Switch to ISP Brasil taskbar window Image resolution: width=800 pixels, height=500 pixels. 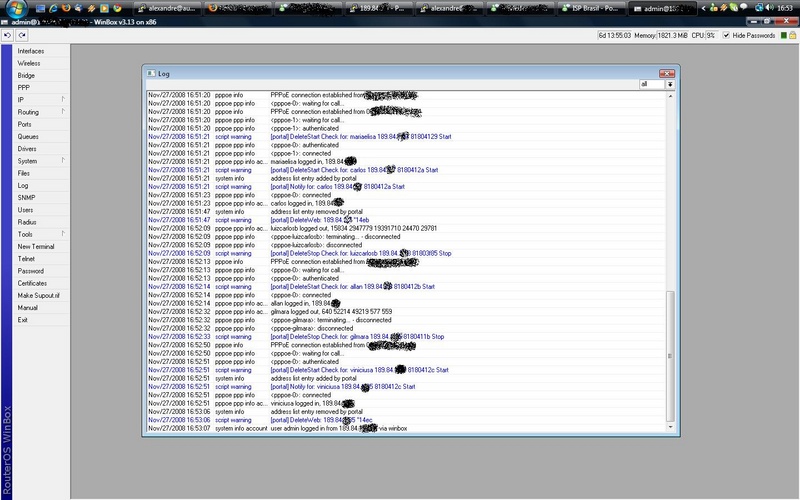click(x=590, y=8)
